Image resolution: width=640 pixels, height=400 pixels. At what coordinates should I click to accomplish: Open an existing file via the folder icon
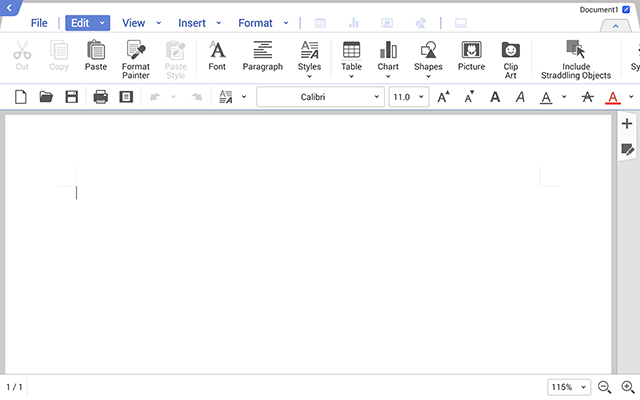[46, 97]
